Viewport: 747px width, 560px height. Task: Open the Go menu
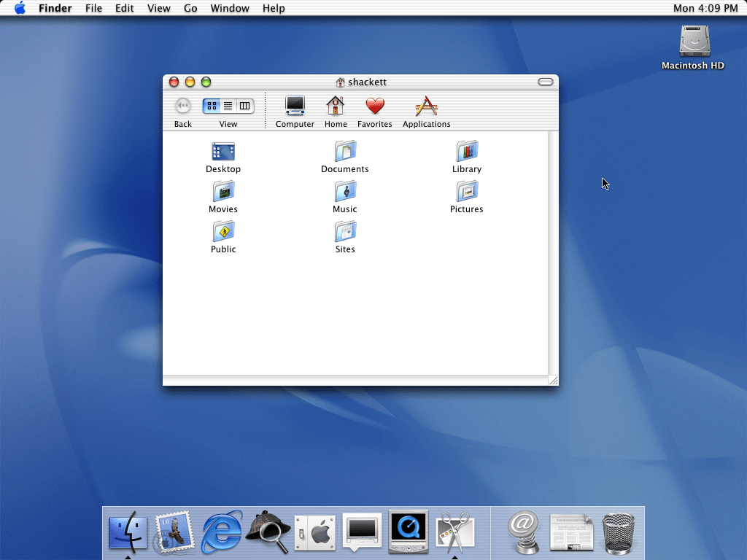[x=190, y=8]
